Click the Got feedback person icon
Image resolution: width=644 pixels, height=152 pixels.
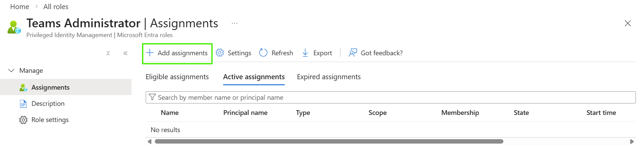click(353, 53)
